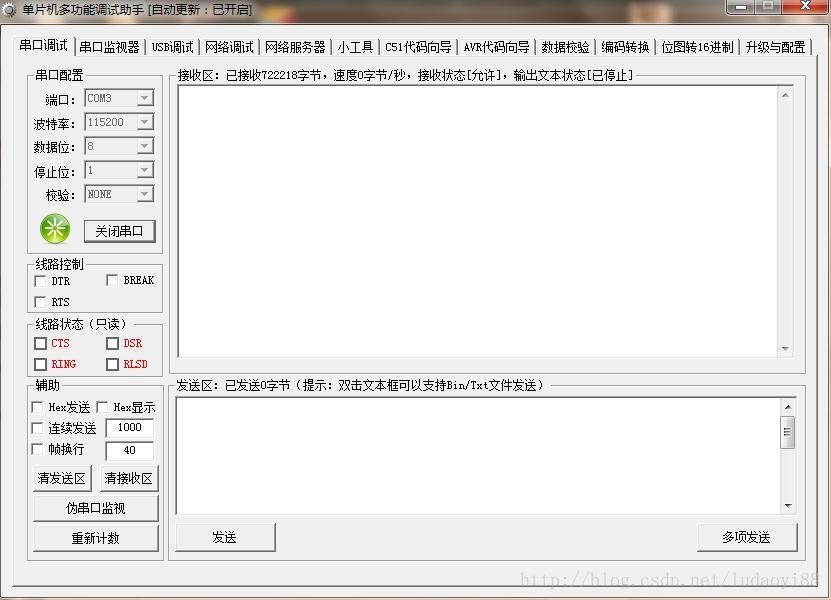
Task: Click the continuous send interval field showing 1000
Action: [129, 428]
